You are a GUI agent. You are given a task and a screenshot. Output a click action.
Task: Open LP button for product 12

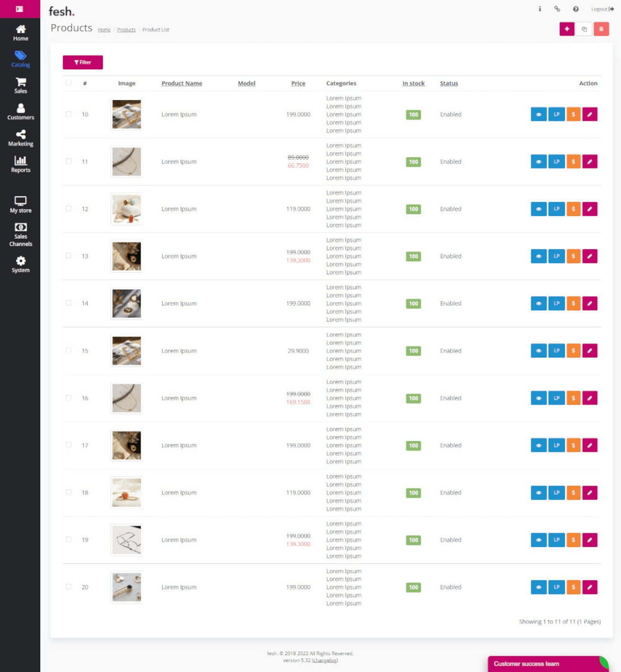(x=556, y=209)
